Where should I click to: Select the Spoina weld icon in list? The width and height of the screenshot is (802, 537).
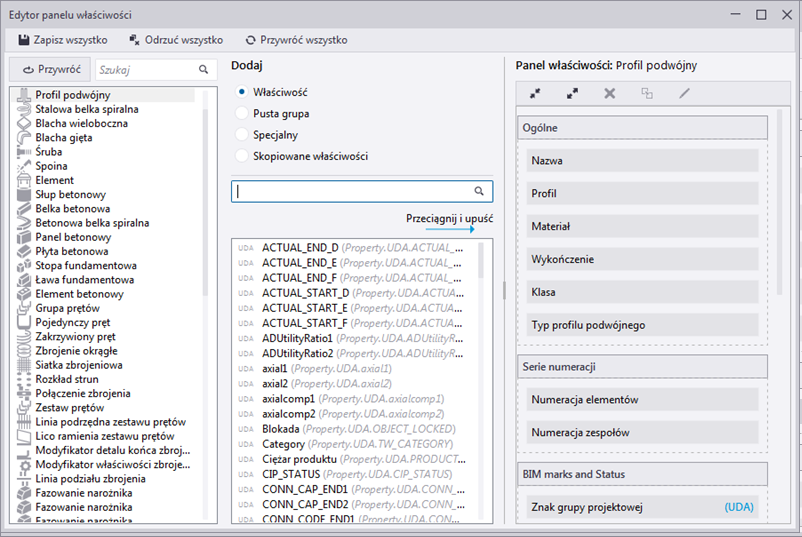(22, 166)
